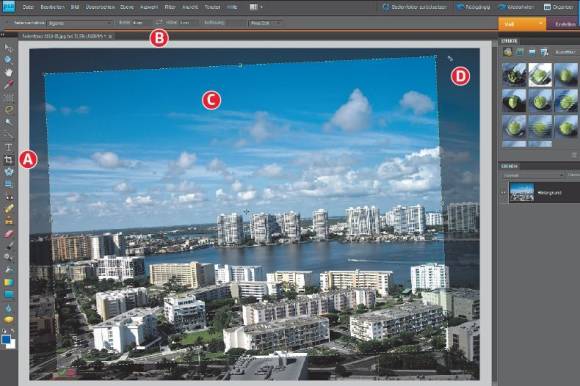
Task: Select the Eyedropper tool
Action: click(9, 84)
